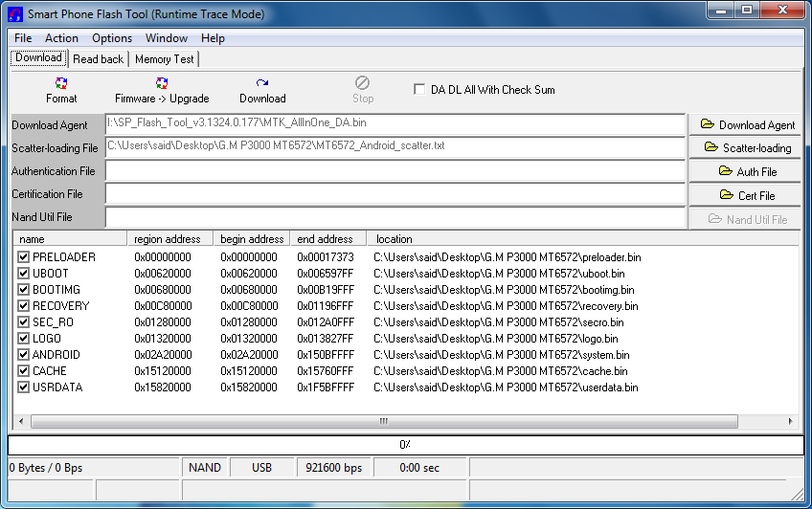Click the window resize grip corner

(798, 495)
